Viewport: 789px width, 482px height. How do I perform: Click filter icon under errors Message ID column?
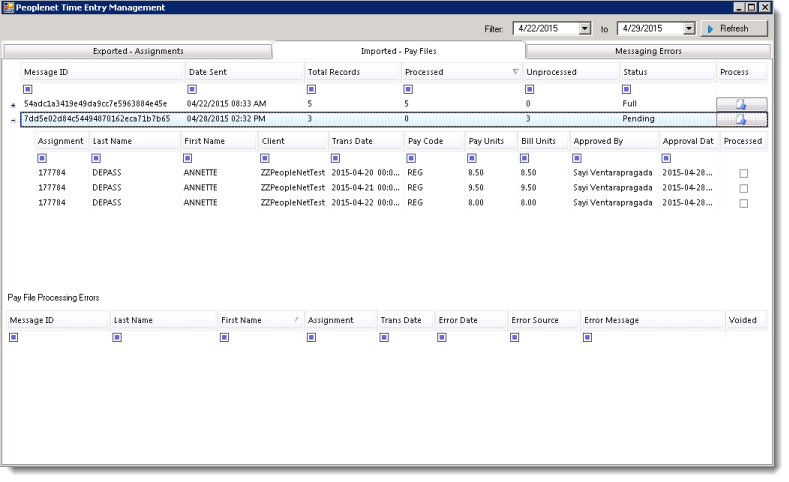[x=14, y=337]
